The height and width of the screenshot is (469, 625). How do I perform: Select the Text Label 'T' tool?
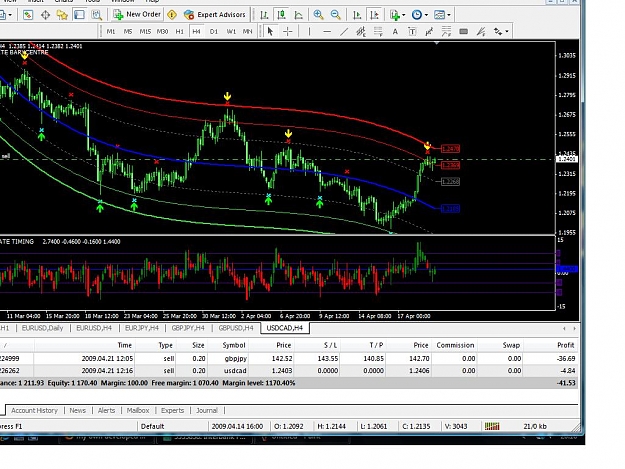tap(412, 31)
